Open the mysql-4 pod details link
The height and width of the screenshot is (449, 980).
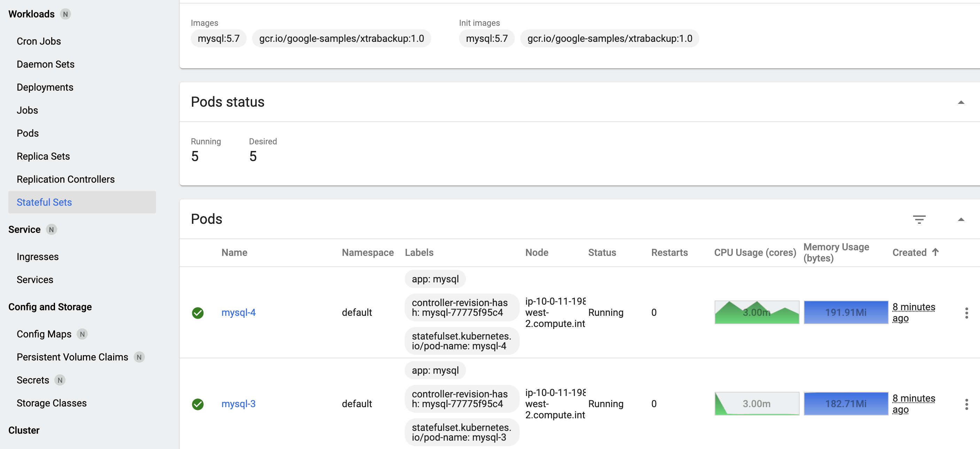pos(238,312)
